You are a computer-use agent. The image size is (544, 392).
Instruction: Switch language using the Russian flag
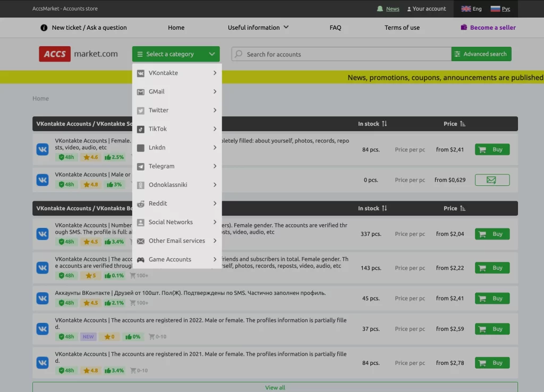click(x=495, y=9)
